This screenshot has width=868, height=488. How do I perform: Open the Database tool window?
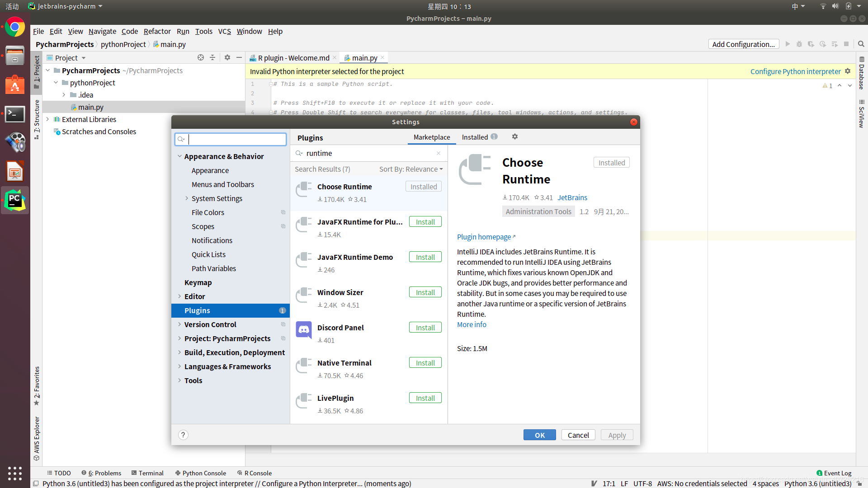tap(862, 73)
